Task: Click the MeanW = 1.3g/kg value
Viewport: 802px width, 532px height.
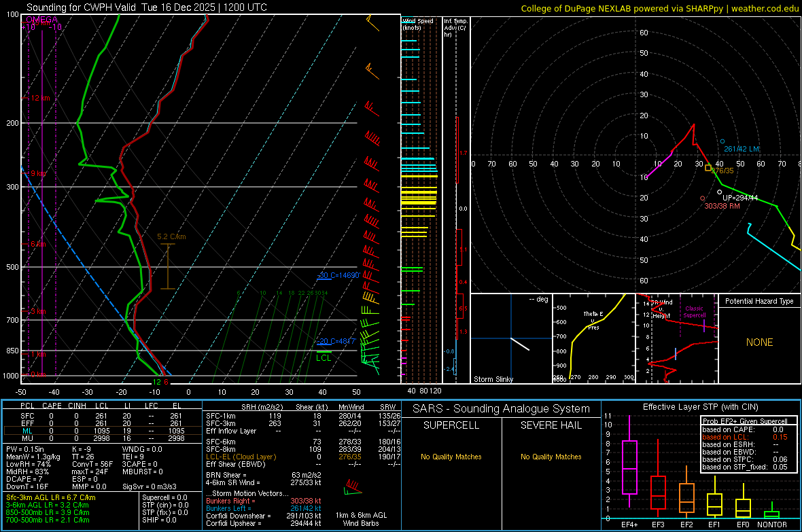Action: click(x=33, y=457)
